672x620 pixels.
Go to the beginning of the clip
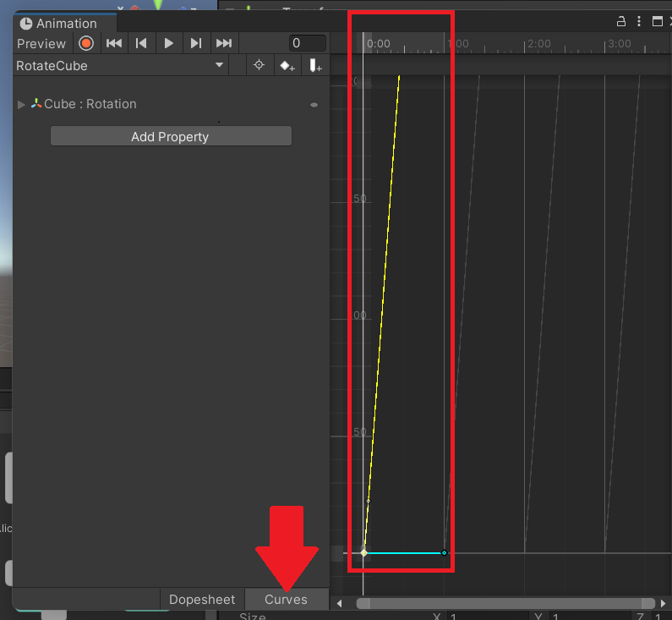pyautogui.click(x=114, y=43)
